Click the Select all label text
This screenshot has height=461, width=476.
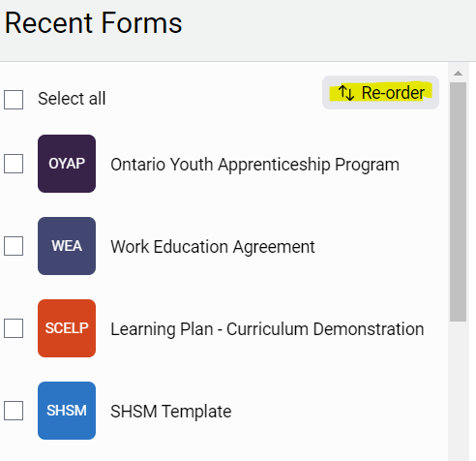[72, 99]
